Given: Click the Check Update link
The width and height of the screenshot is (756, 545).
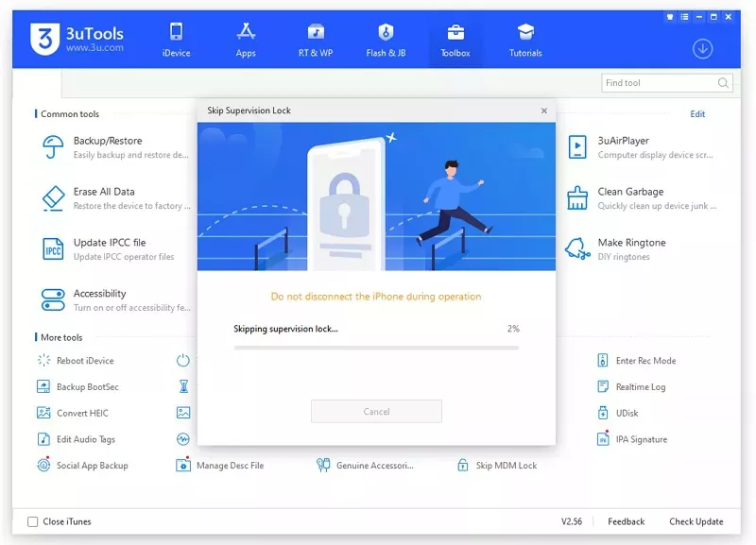Looking at the screenshot, I should click(696, 521).
